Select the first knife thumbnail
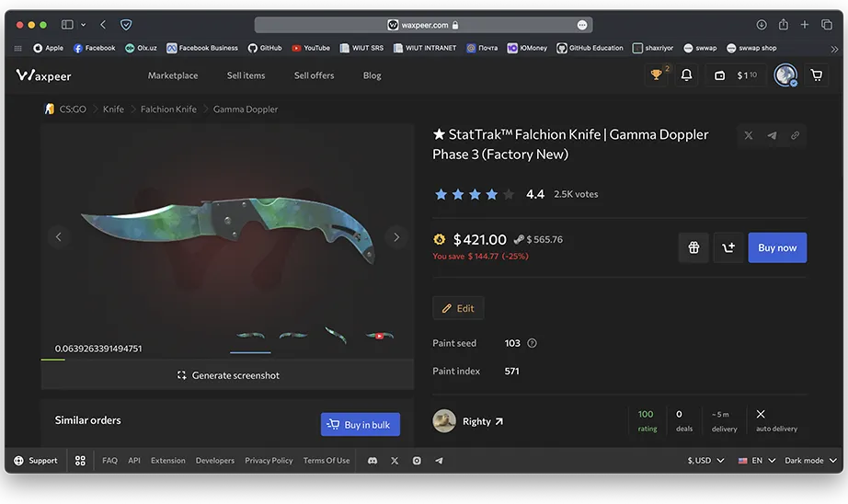 250,336
